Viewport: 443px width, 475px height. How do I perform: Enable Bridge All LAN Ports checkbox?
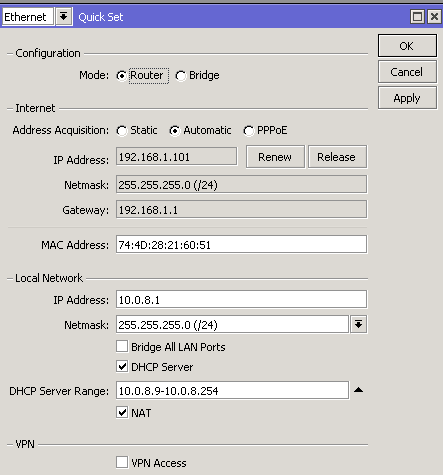click(122, 346)
